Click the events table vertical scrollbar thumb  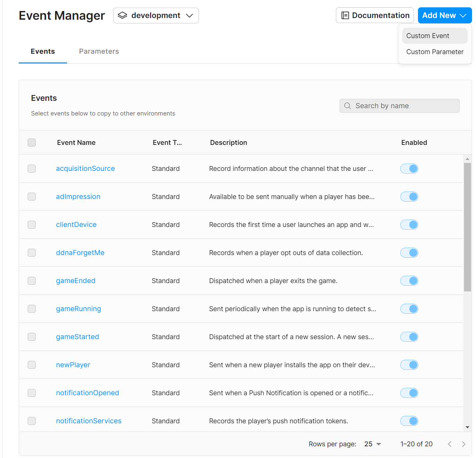tap(467, 227)
